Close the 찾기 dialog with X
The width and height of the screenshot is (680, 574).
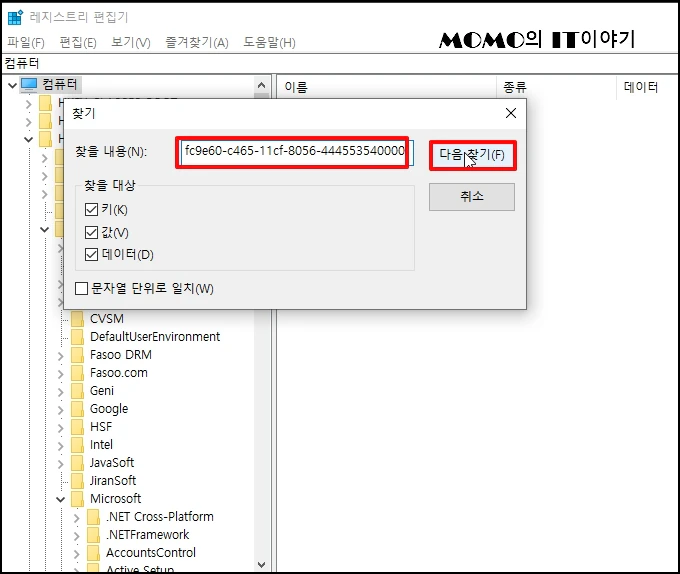pyautogui.click(x=511, y=113)
